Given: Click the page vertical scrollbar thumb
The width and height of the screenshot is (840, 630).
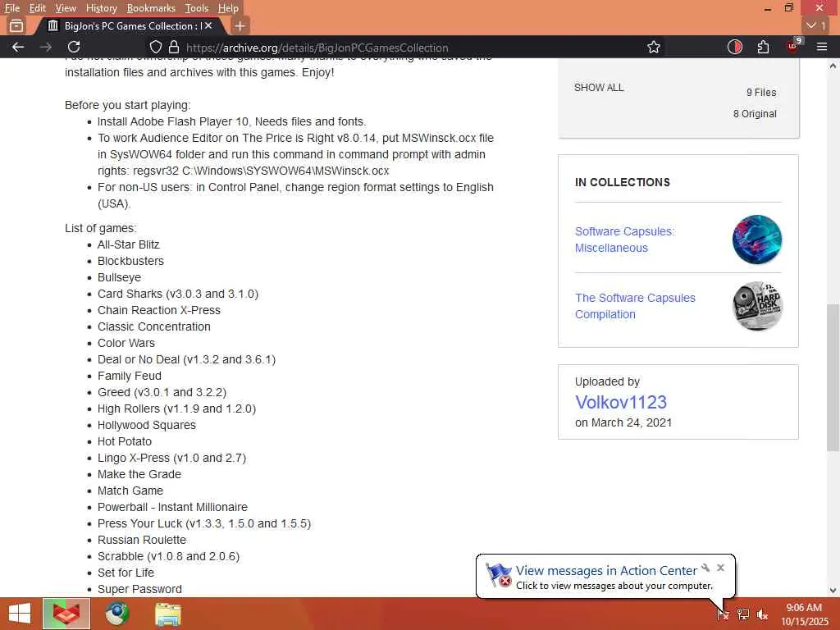Looking at the screenshot, I should pyautogui.click(x=833, y=377).
